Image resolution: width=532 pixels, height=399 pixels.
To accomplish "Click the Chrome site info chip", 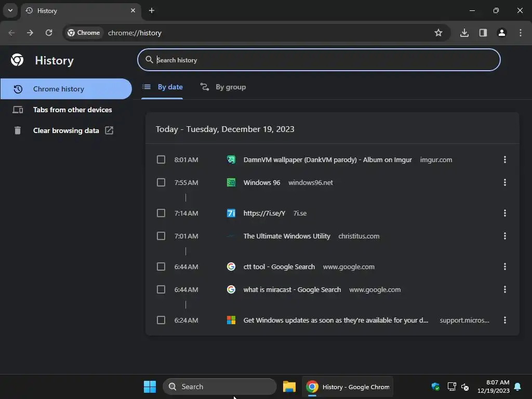I will (84, 33).
